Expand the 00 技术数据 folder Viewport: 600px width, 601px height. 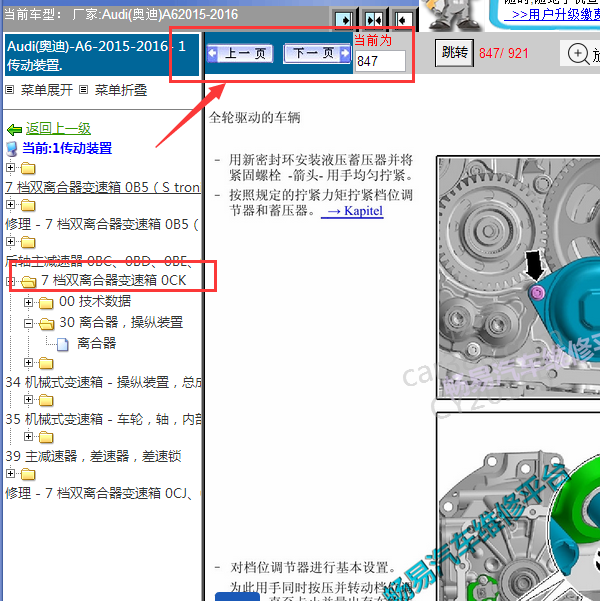point(28,302)
